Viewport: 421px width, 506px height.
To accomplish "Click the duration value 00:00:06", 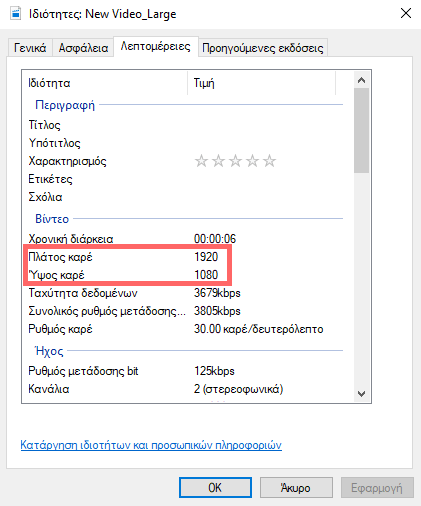I will tap(215, 239).
